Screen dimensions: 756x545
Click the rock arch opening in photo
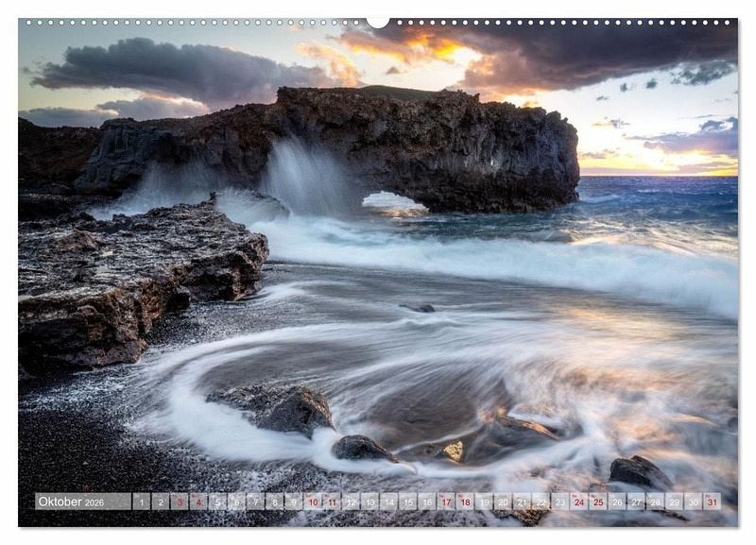pyautogui.click(x=392, y=201)
